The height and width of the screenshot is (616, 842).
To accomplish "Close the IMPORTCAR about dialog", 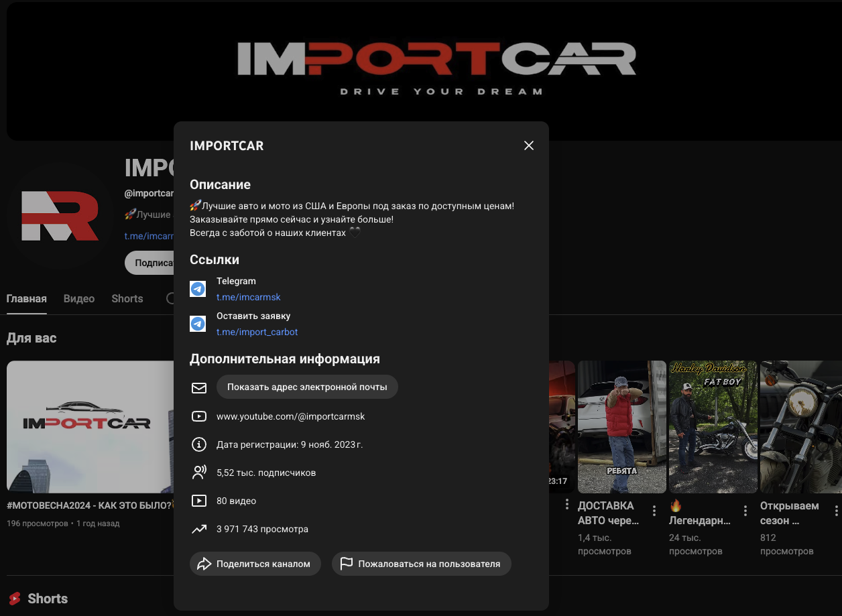I will (529, 145).
